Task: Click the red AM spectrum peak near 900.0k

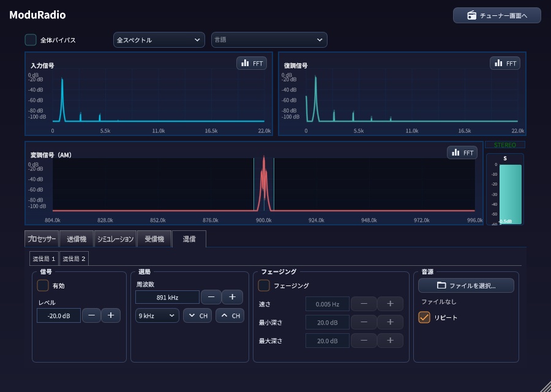Action: (x=263, y=183)
